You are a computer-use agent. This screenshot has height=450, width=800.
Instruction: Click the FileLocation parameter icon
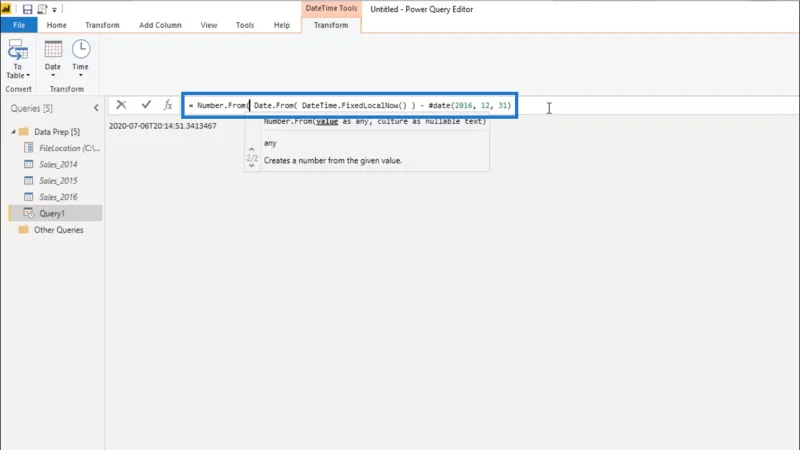click(x=29, y=147)
